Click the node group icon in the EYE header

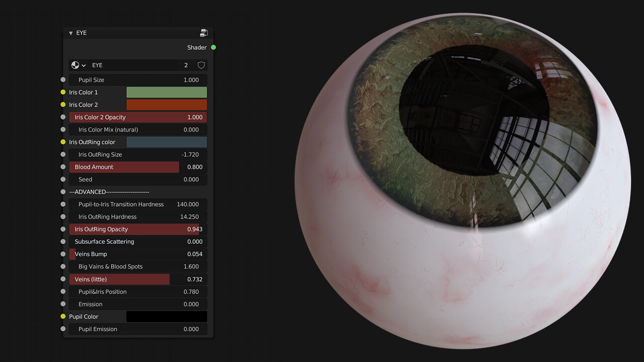click(204, 32)
